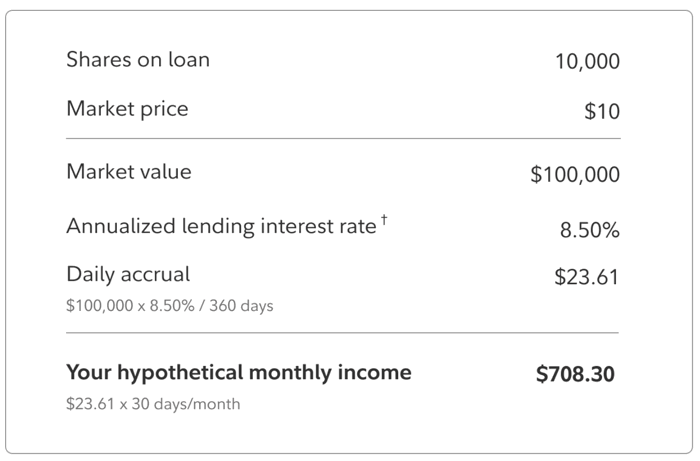Click the "Daily accrual" label
Image resolution: width=700 pixels, height=461 pixels.
(x=128, y=274)
